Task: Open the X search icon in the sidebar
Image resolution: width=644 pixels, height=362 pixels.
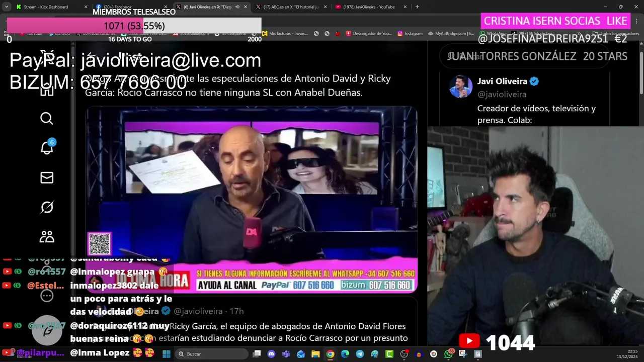Action: pyautogui.click(x=47, y=118)
